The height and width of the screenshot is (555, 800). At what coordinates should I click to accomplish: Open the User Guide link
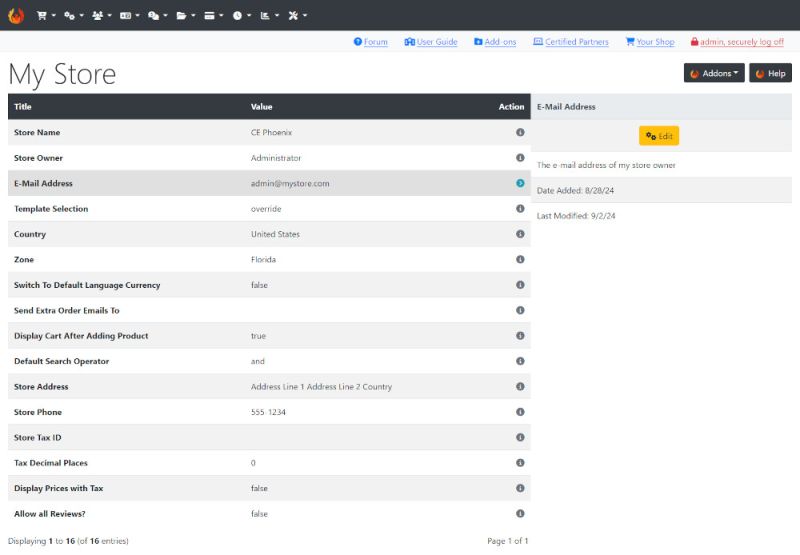click(x=431, y=42)
